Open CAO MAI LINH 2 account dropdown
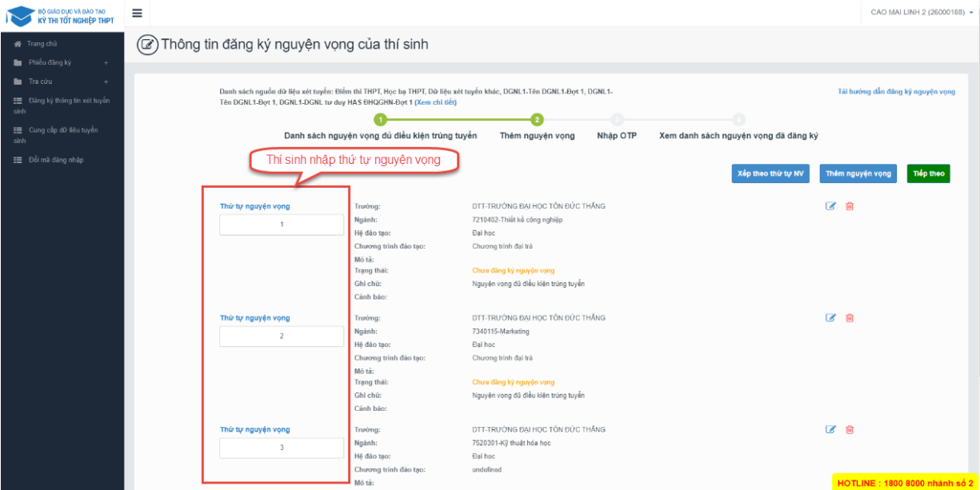This screenshot has height=490, width=980. (922, 13)
